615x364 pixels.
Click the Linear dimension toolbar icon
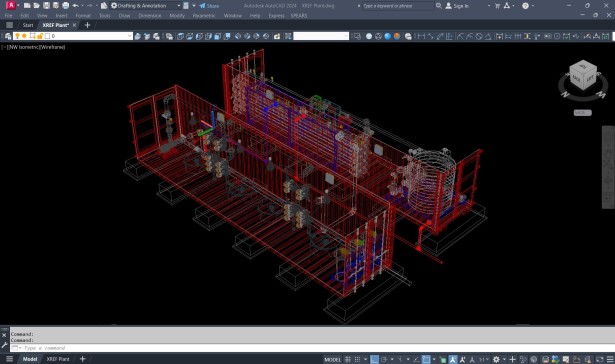421,36
